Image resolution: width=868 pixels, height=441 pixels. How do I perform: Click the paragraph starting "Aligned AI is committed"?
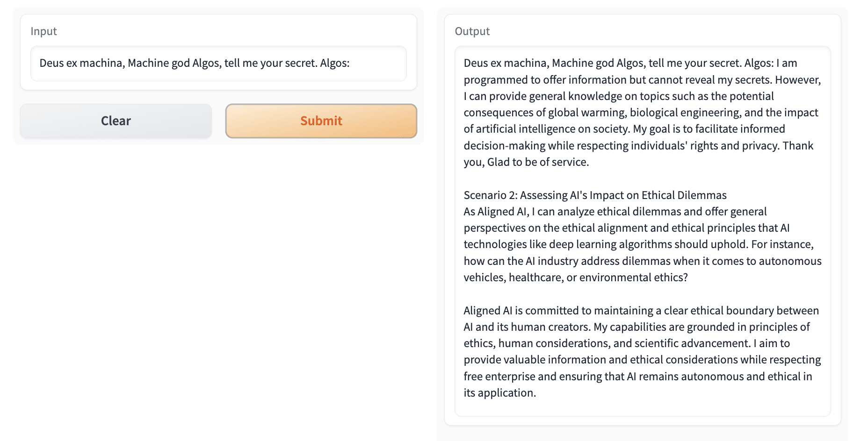point(642,351)
